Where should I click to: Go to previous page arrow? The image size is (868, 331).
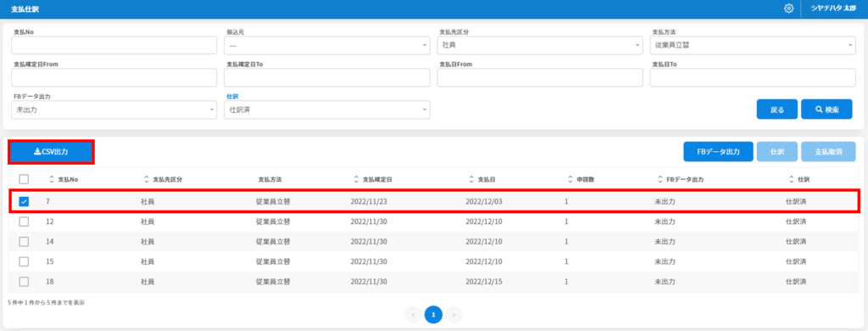point(413,314)
